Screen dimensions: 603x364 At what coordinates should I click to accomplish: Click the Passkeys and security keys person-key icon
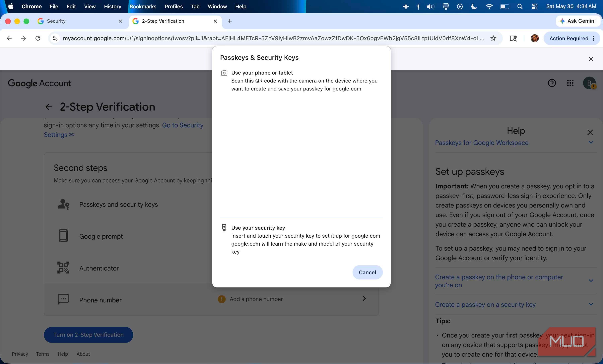(63, 205)
